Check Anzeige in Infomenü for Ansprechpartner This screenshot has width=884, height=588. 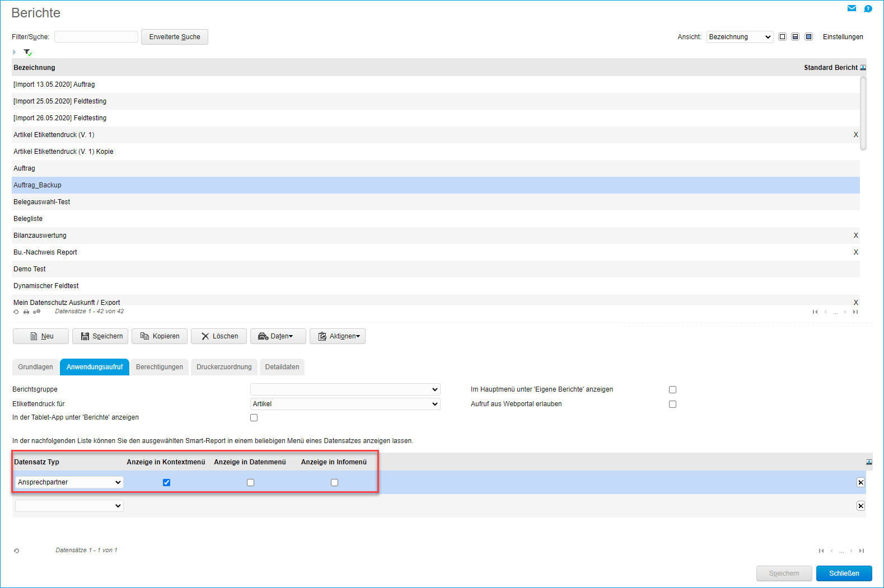334,482
